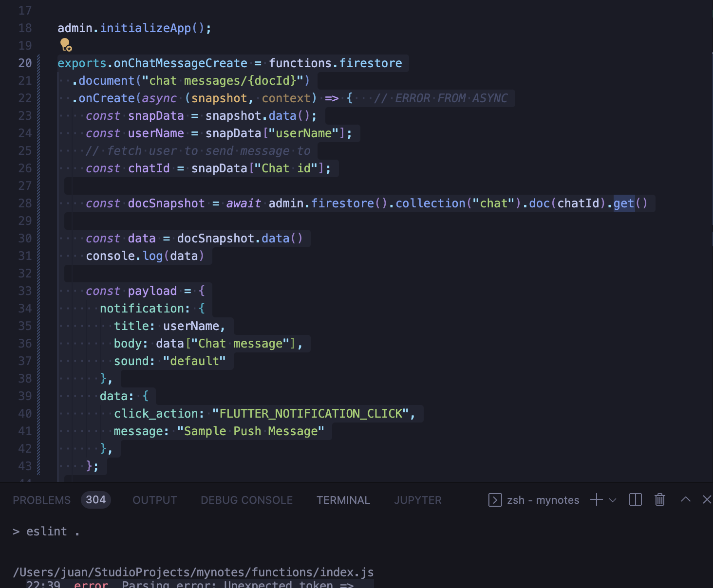This screenshot has width=713, height=588.
Task: Open the JUPYTER panel tab
Action: pos(418,500)
